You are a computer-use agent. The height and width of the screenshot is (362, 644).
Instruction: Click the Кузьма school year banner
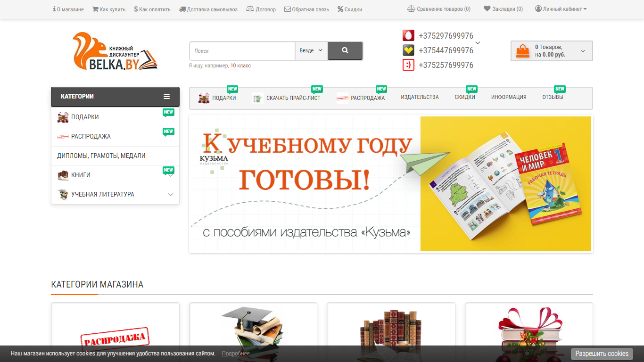(x=391, y=184)
